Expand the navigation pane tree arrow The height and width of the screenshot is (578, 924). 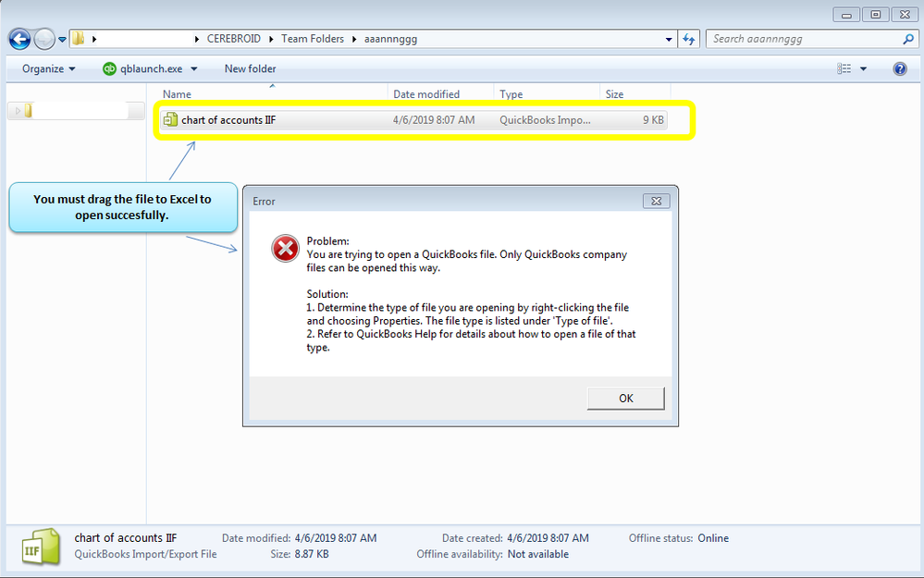[18, 111]
